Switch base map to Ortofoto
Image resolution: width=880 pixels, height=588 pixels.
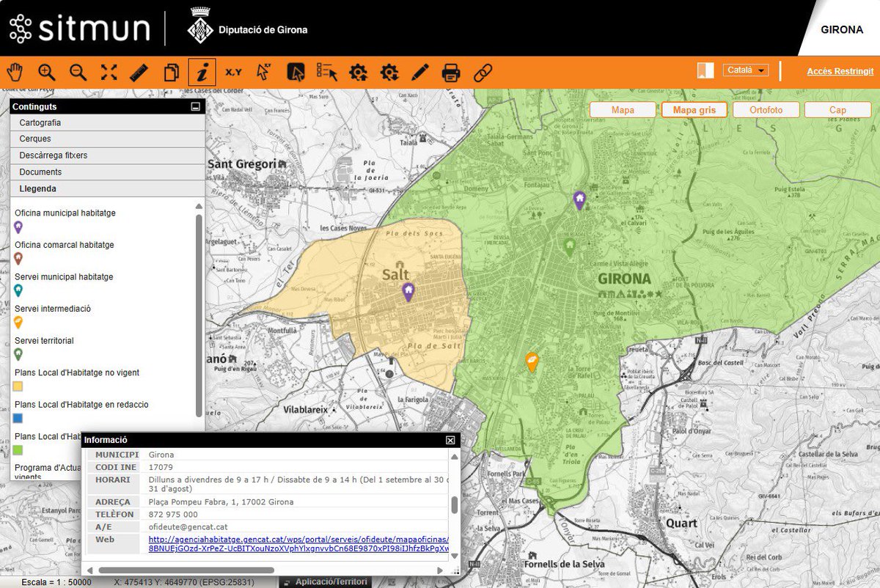pyautogui.click(x=766, y=110)
